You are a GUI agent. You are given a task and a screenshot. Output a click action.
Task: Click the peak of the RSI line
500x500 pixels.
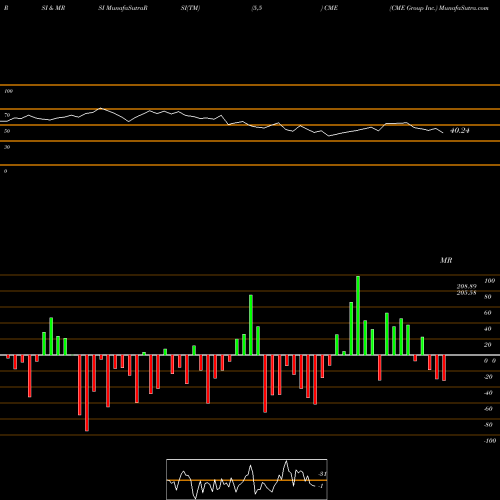click(x=101, y=108)
